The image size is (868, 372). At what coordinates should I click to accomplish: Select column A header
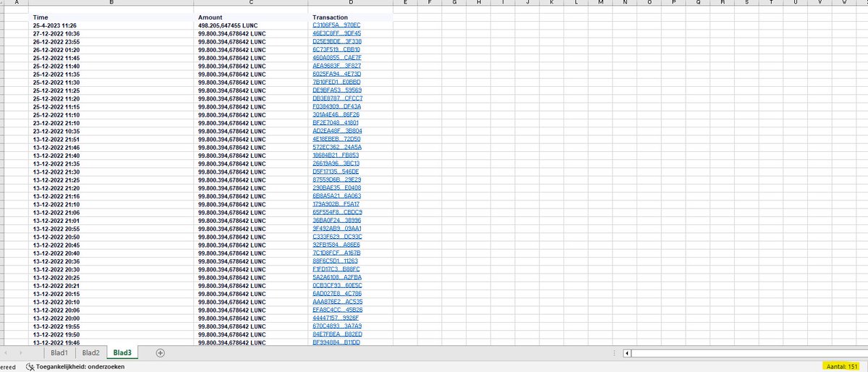click(18, 4)
